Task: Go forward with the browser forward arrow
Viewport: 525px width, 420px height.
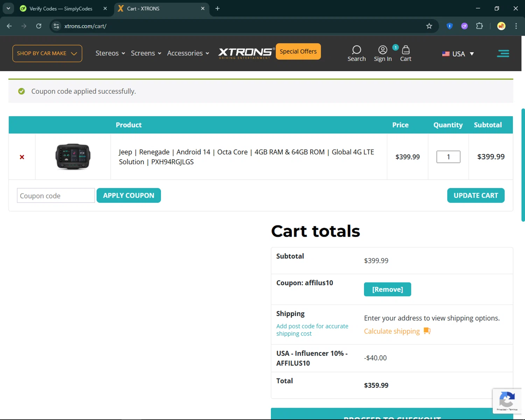Action: click(24, 26)
